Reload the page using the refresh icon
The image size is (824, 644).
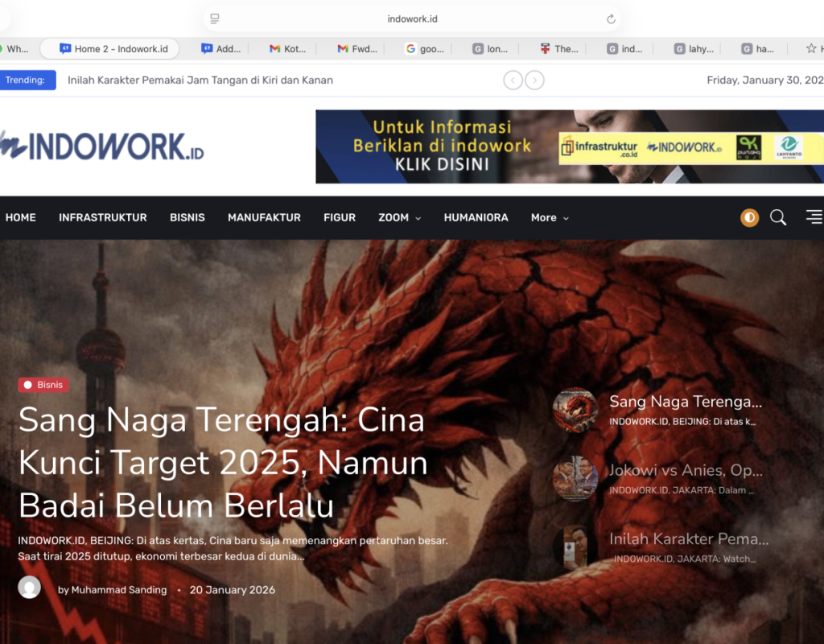click(611, 19)
